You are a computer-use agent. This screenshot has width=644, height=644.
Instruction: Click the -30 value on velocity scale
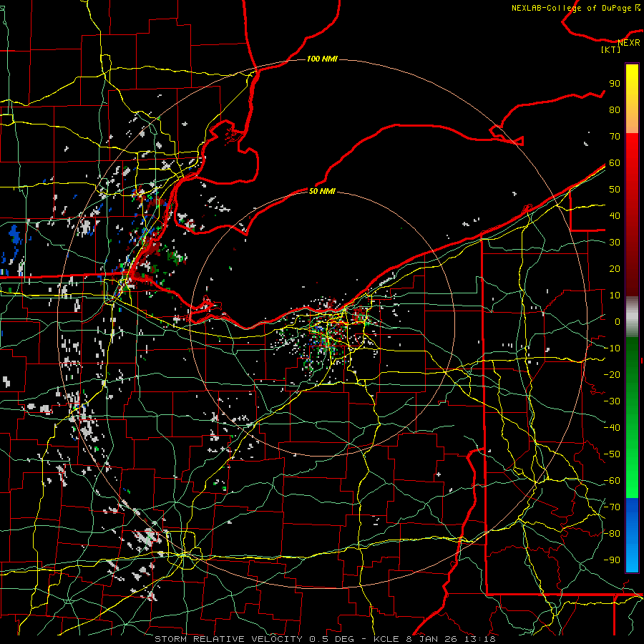coord(612,401)
